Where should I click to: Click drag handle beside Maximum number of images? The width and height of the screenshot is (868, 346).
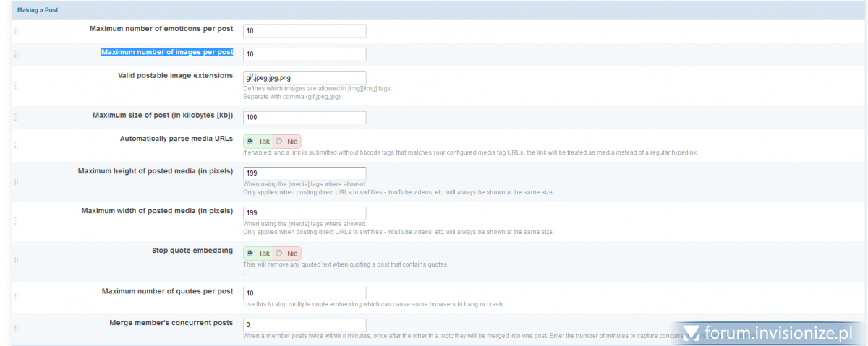point(16,54)
